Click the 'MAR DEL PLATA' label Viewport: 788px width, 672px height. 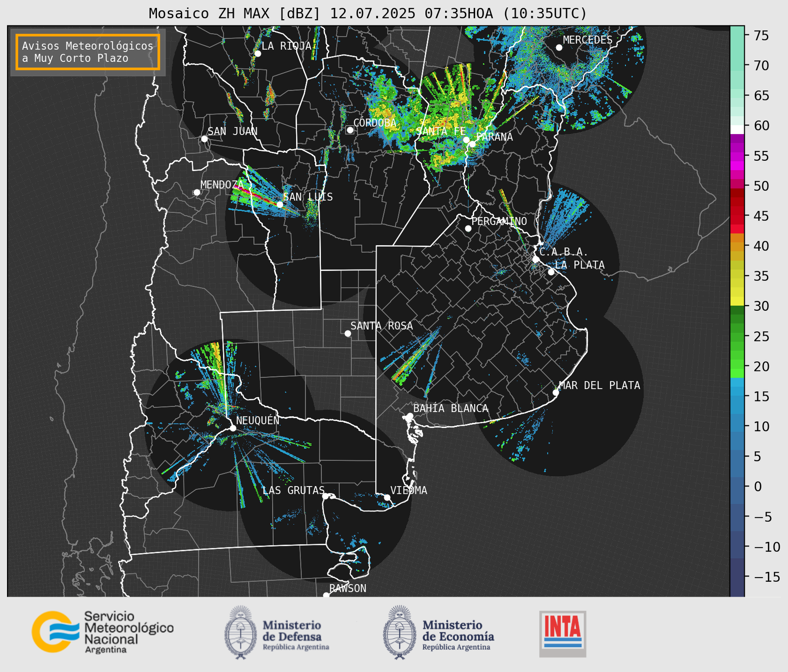coord(599,386)
